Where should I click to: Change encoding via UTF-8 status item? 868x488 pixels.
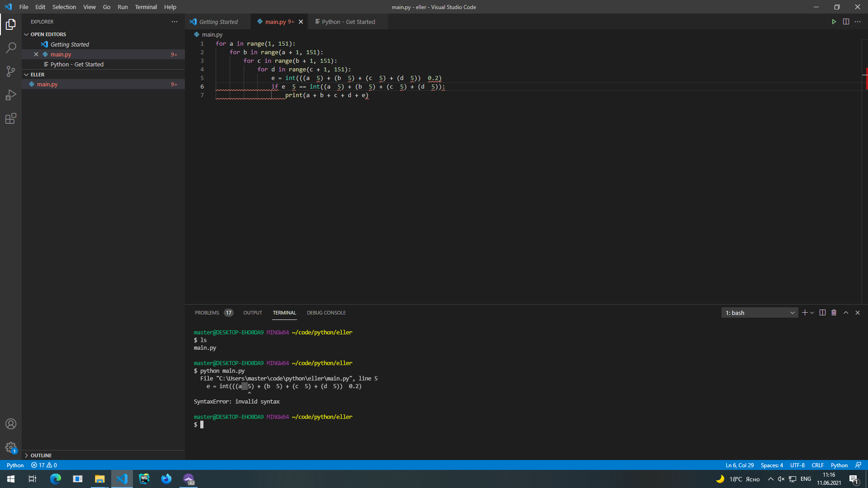797,465
